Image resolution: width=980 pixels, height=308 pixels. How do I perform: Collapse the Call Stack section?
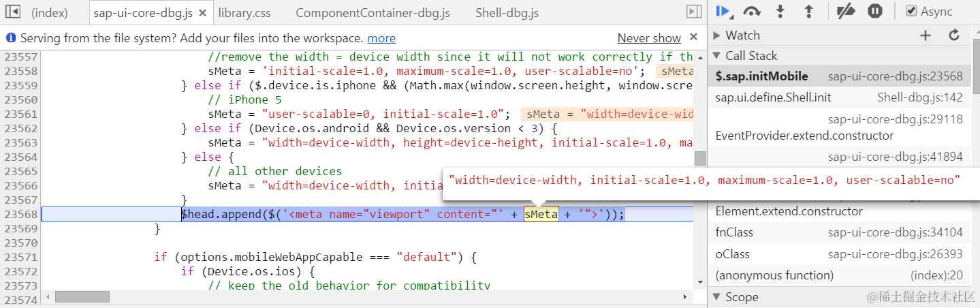point(716,56)
